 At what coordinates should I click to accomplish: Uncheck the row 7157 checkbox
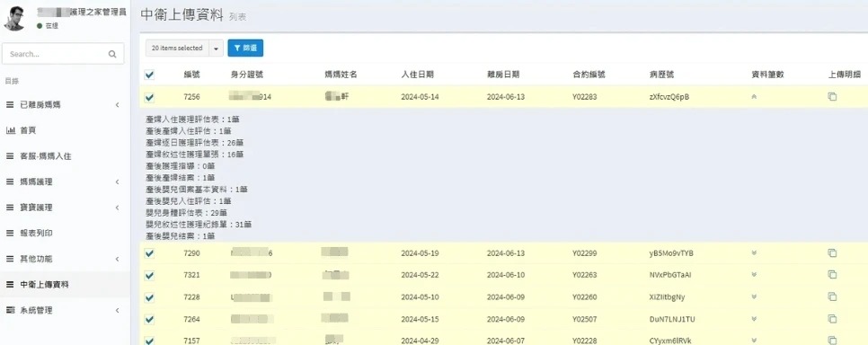pos(149,341)
